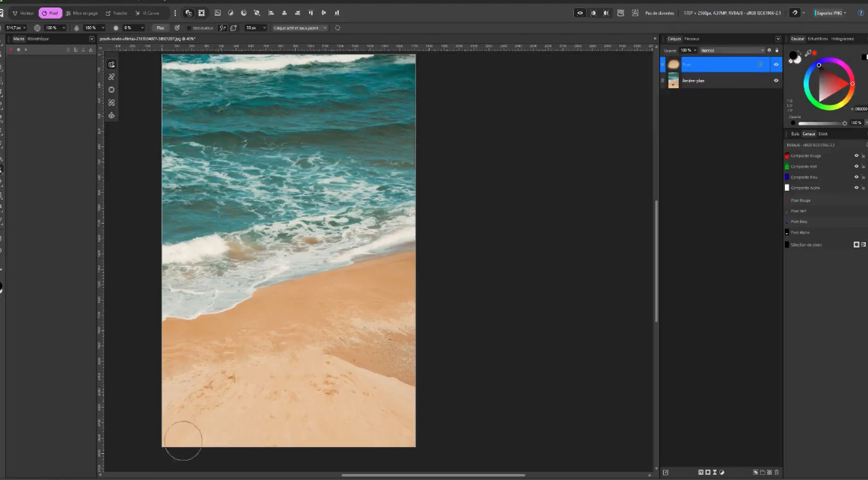
Task: Open the Mise en page studio
Action: 82,13
